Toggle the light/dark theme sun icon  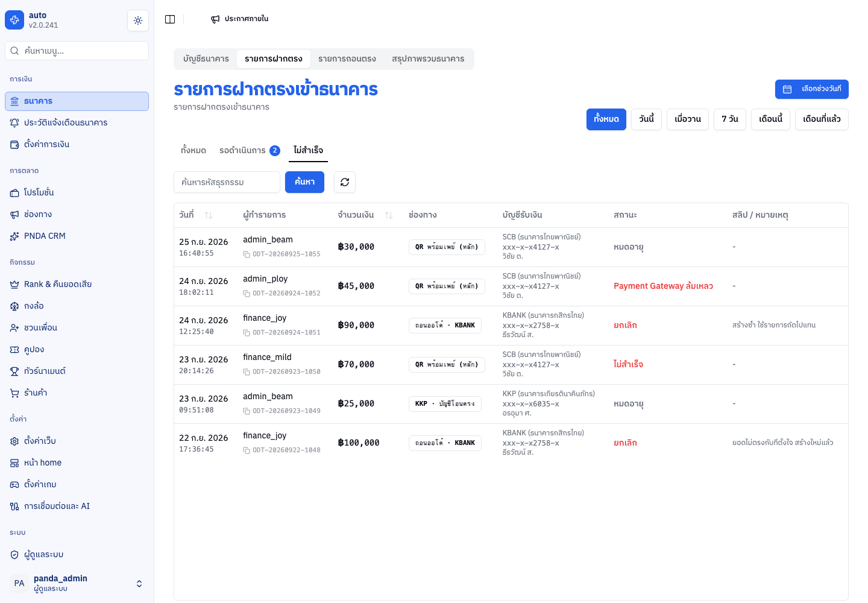click(x=138, y=21)
